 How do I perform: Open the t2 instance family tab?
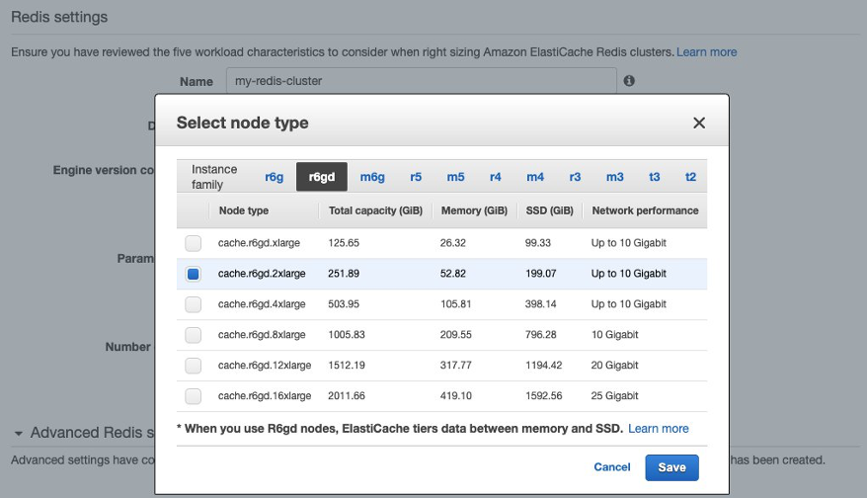[x=690, y=177]
